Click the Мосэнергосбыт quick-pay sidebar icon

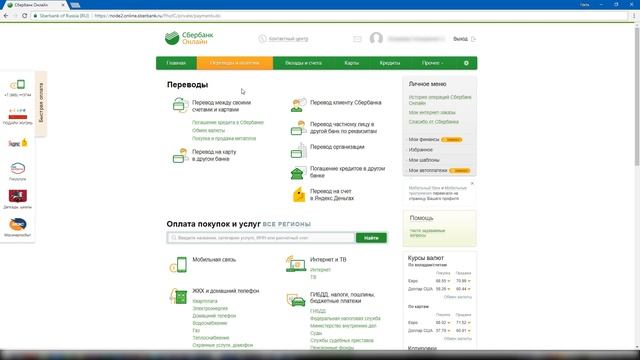click(18, 224)
